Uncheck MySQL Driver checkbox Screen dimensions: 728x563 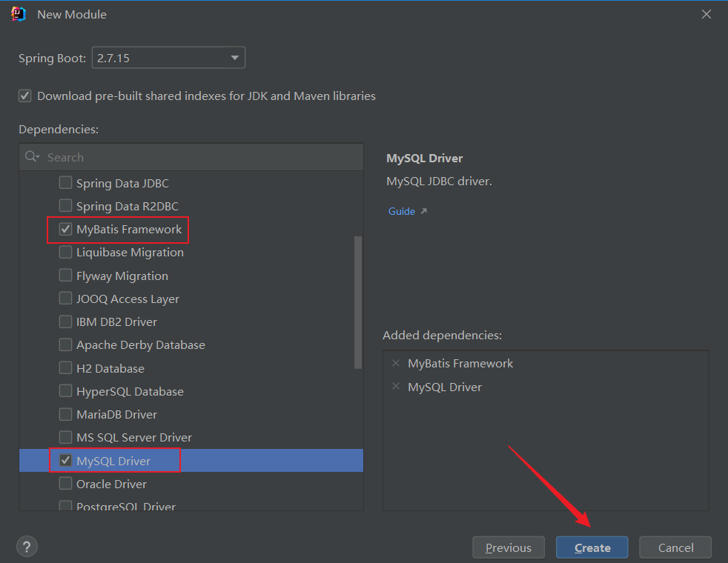65,461
